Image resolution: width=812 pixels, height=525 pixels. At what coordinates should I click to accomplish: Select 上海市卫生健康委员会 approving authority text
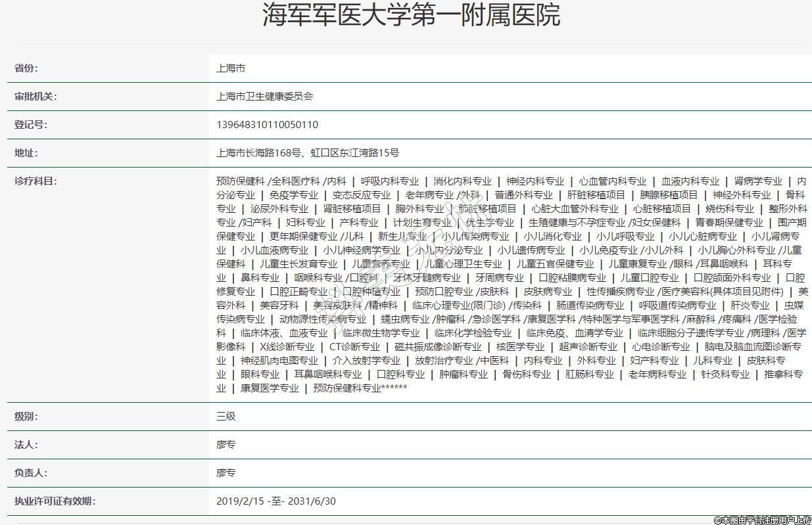tap(264, 97)
